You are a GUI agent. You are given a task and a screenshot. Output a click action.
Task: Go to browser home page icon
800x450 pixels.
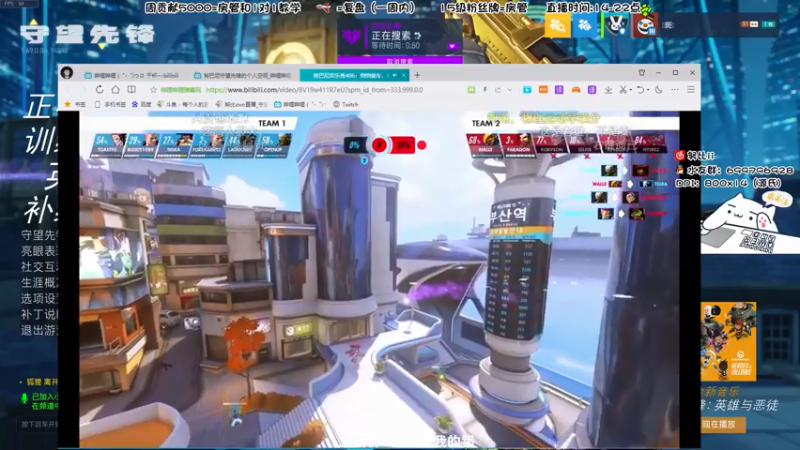[115, 90]
